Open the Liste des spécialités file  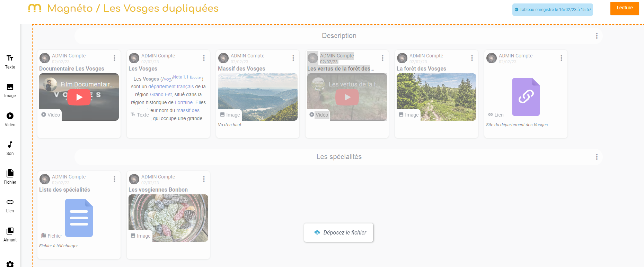pos(79,218)
